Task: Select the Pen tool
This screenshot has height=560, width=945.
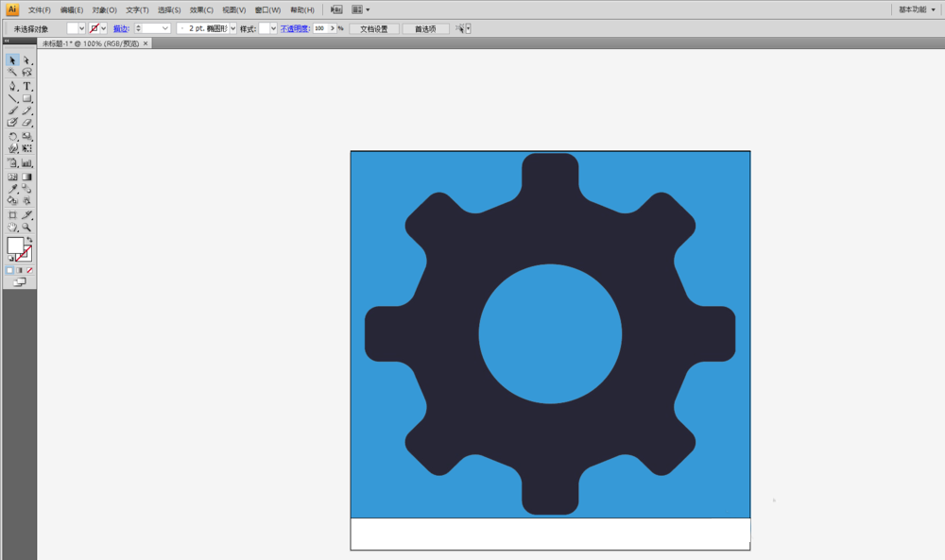Action: (x=12, y=86)
